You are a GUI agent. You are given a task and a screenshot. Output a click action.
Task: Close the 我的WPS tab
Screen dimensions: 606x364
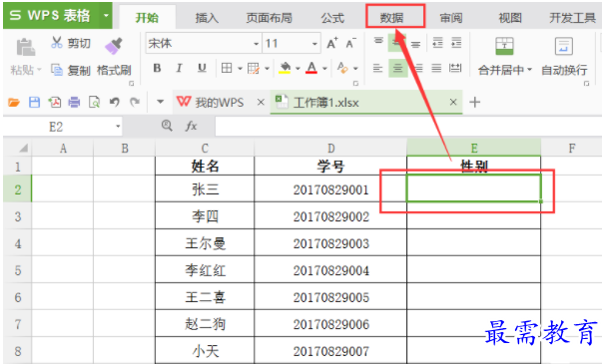pyautogui.click(x=261, y=102)
